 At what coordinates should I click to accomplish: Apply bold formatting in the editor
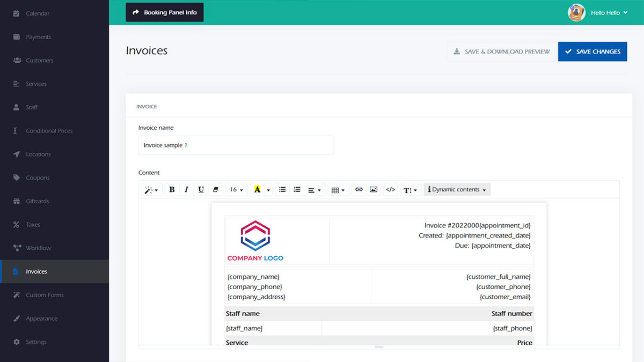172,189
